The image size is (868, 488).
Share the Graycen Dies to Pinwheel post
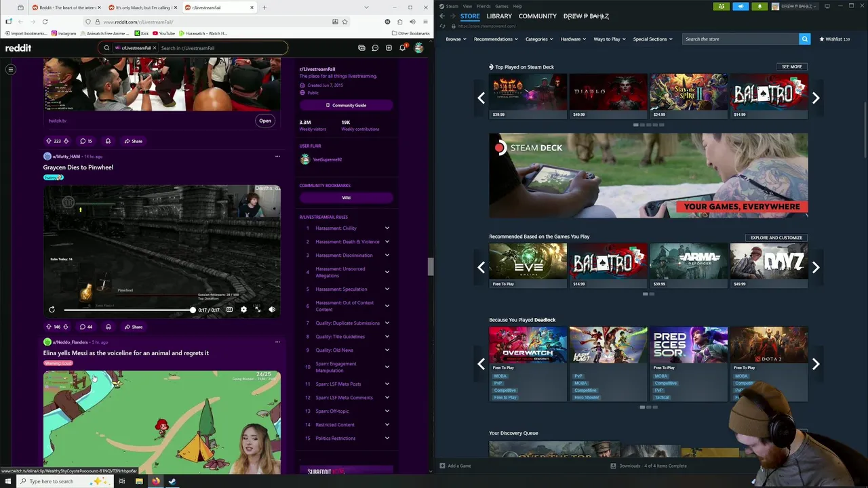(x=133, y=327)
